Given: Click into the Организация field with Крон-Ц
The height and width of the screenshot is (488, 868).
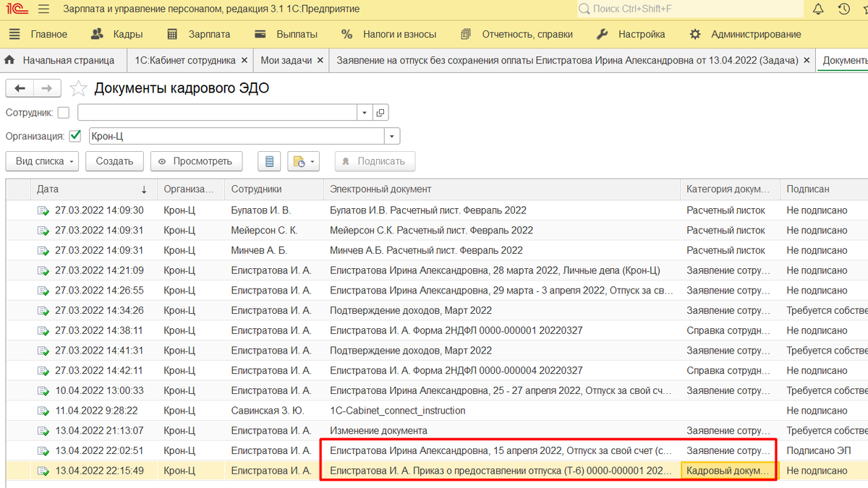Looking at the screenshot, I should [x=237, y=136].
